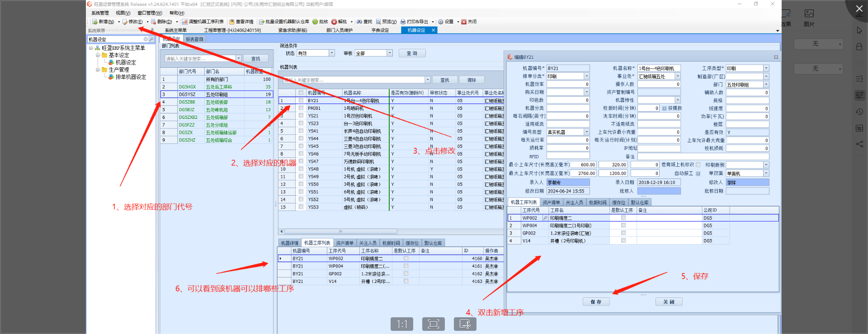Switch to the 报表查询 tab
Viewport: 868px width, 334px height.
click(x=194, y=39)
